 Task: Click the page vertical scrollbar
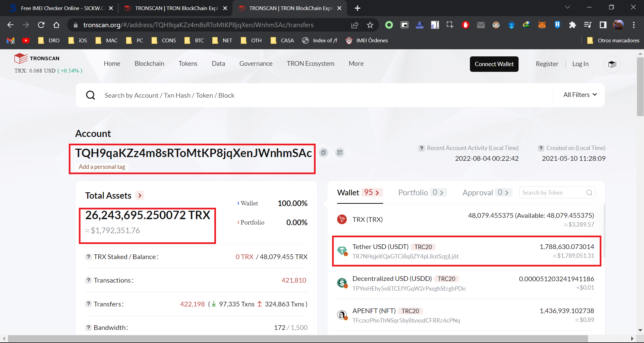tap(640, 87)
